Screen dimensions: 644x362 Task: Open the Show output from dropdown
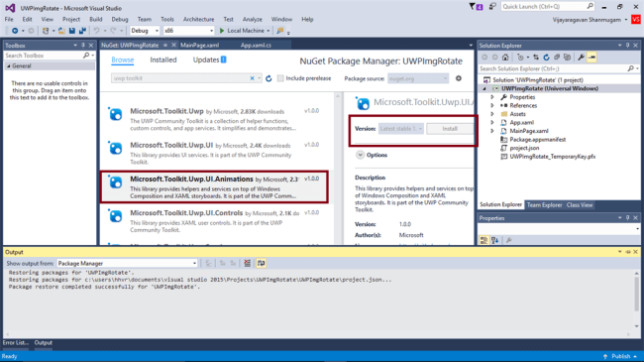pos(128,263)
